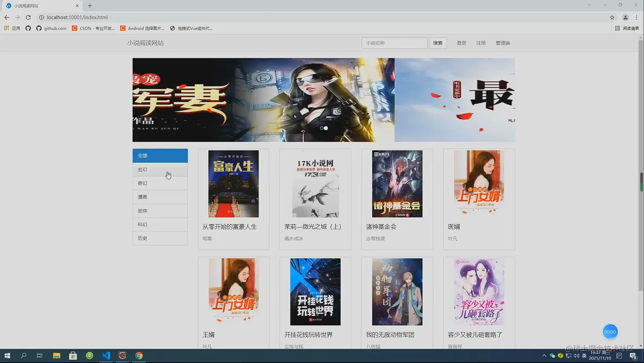
Task: Click the title 从零开始的富豪人生
Action: [230, 227]
